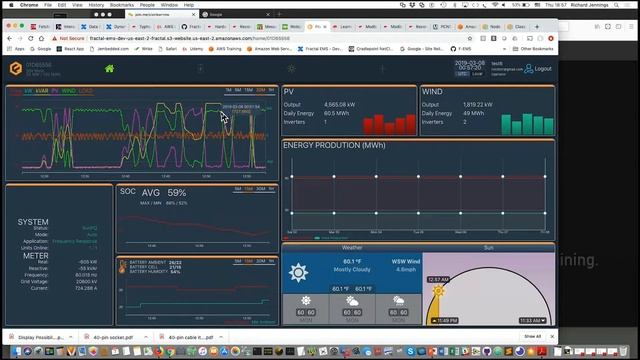Image resolution: width=640 pixels, height=360 pixels.
Task: Open Apple menu in the menu bar
Action: click(x=11, y=5)
